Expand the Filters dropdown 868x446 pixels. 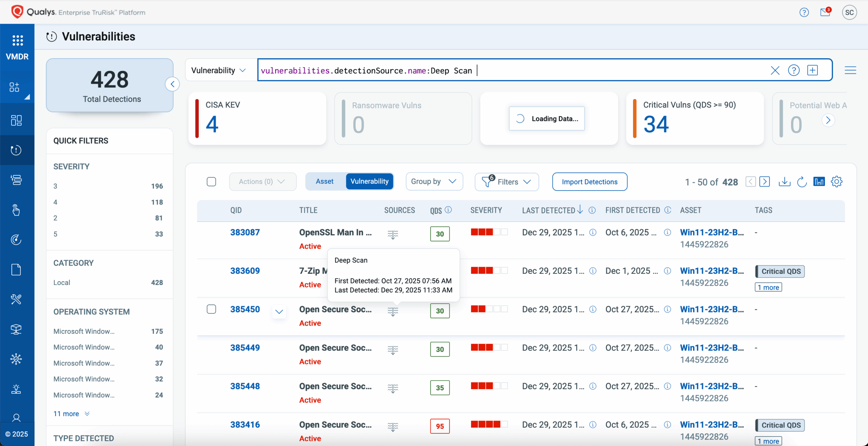507,182
